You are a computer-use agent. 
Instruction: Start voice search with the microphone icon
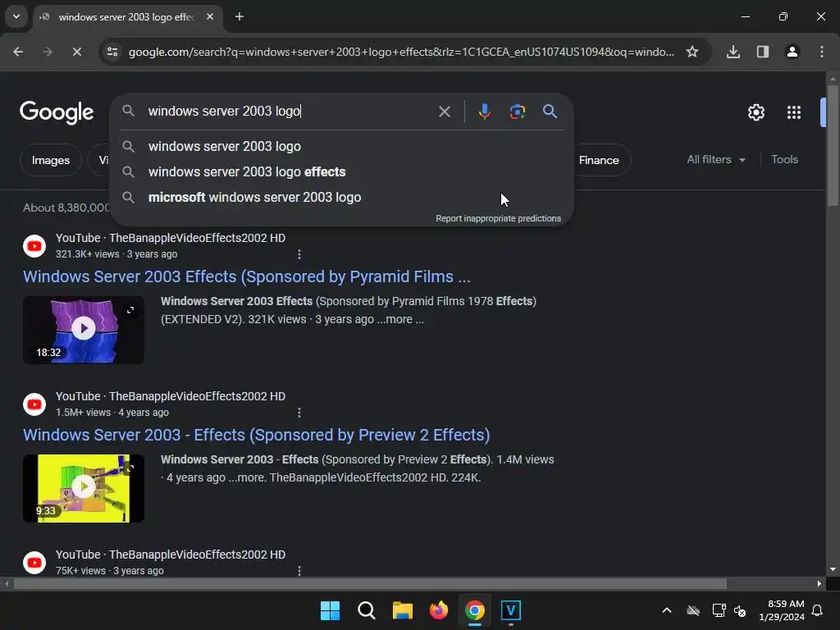[484, 112]
